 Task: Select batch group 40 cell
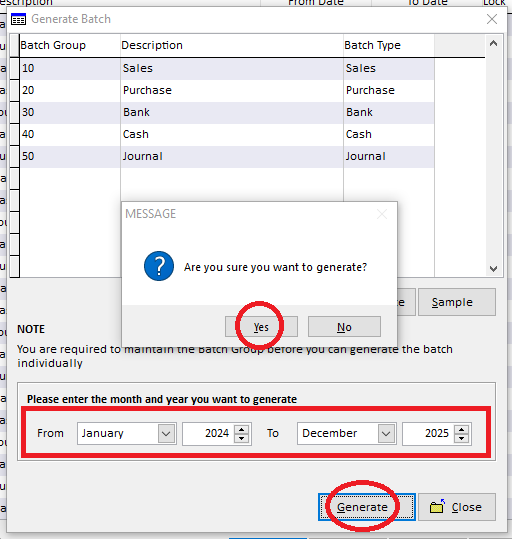coord(70,134)
